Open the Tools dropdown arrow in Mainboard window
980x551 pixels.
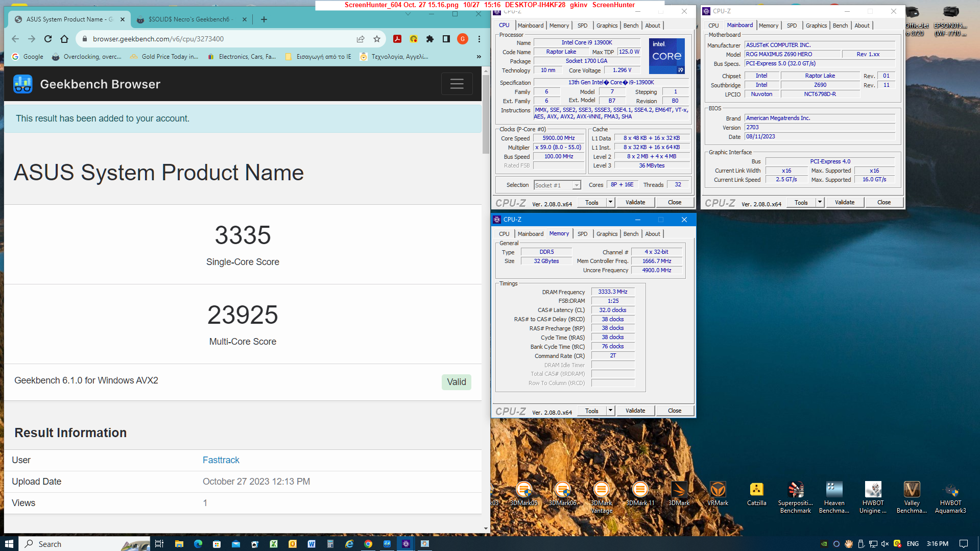[820, 202]
